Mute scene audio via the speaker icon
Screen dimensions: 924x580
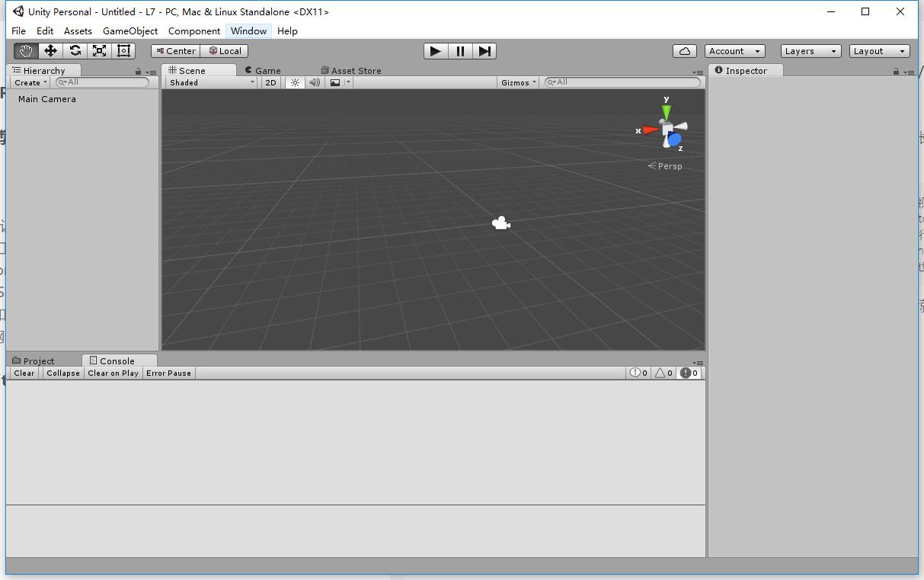(314, 82)
